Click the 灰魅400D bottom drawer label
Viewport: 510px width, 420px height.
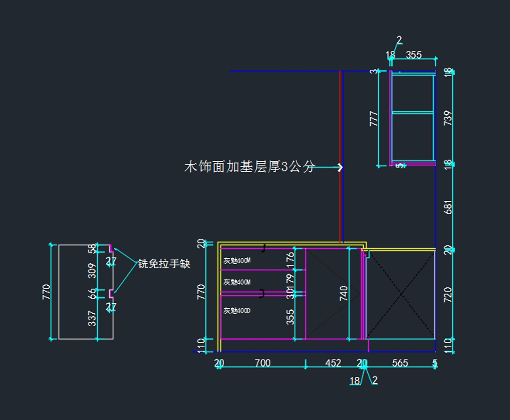[x=237, y=311]
